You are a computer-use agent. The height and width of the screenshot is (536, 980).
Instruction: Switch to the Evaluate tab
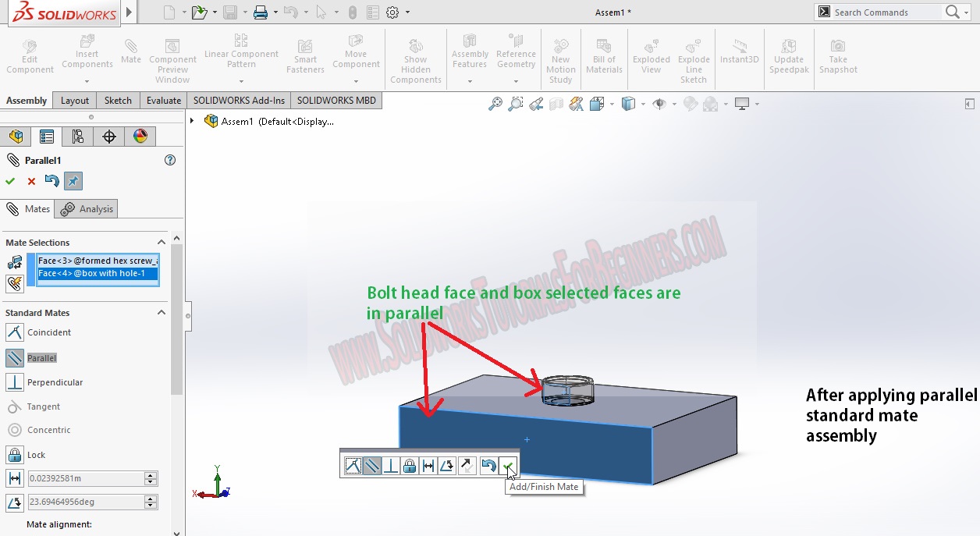click(163, 100)
